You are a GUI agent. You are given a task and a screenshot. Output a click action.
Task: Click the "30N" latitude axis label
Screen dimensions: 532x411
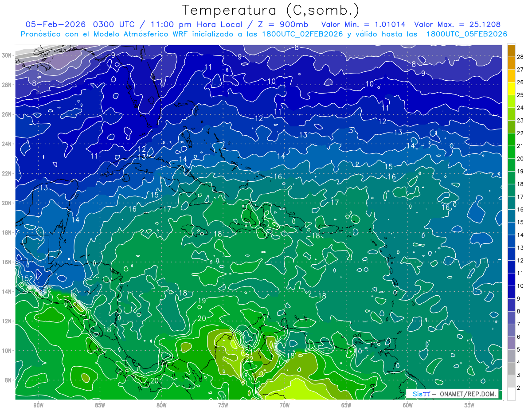(7, 55)
